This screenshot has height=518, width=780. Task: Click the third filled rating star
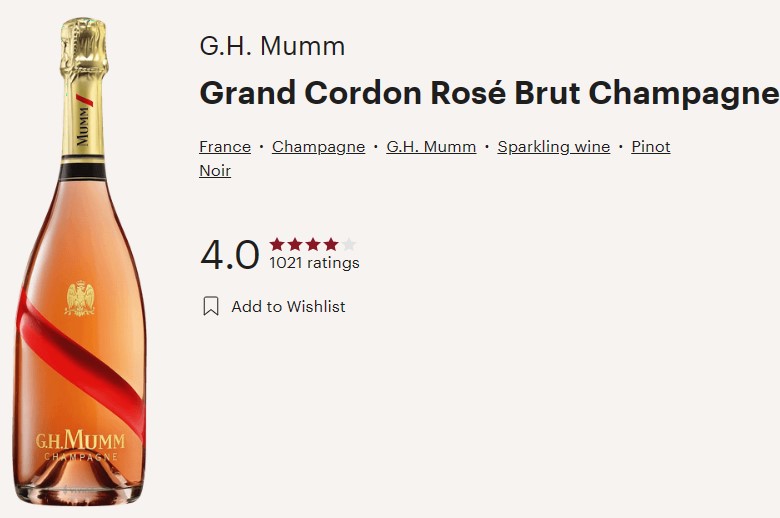click(313, 245)
